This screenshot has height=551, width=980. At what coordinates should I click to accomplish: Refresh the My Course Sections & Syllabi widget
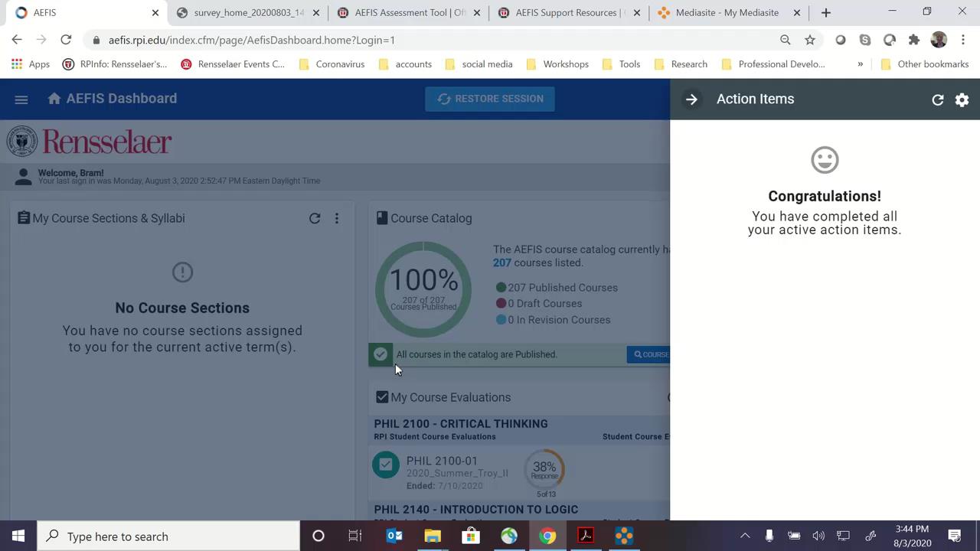[x=315, y=218]
